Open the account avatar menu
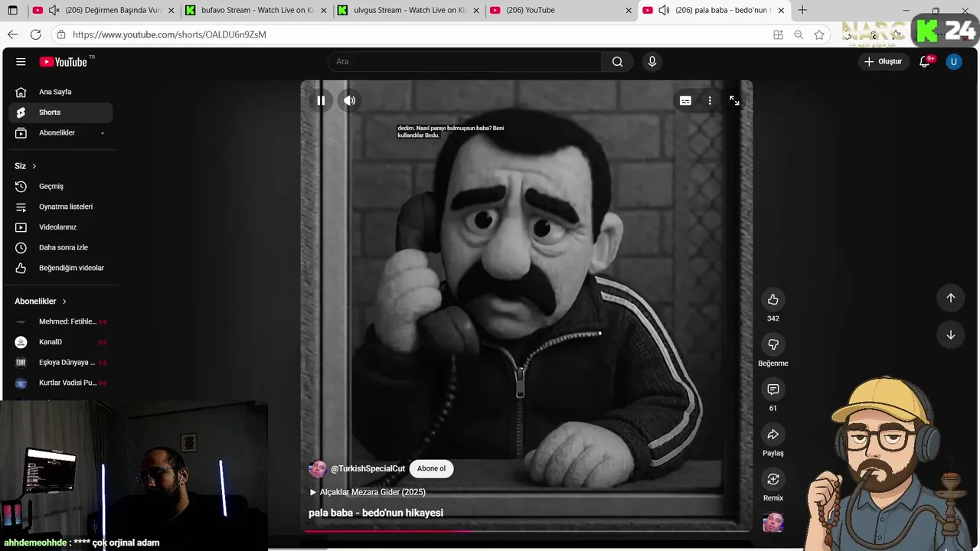Image resolution: width=980 pixels, height=551 pixels. tap(953, 62)
